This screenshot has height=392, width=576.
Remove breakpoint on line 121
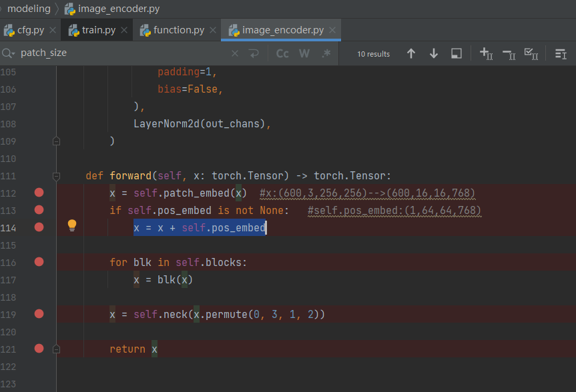coord(39,349)
